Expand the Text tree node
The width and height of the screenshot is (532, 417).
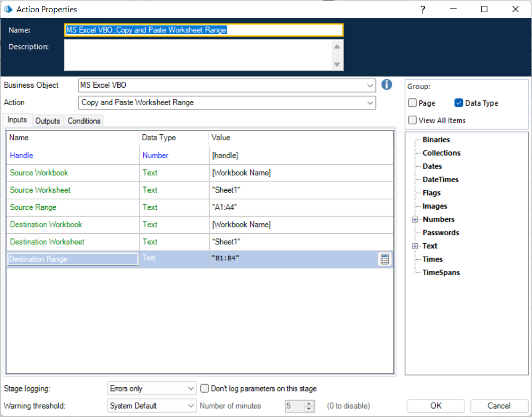coord(415,246)
